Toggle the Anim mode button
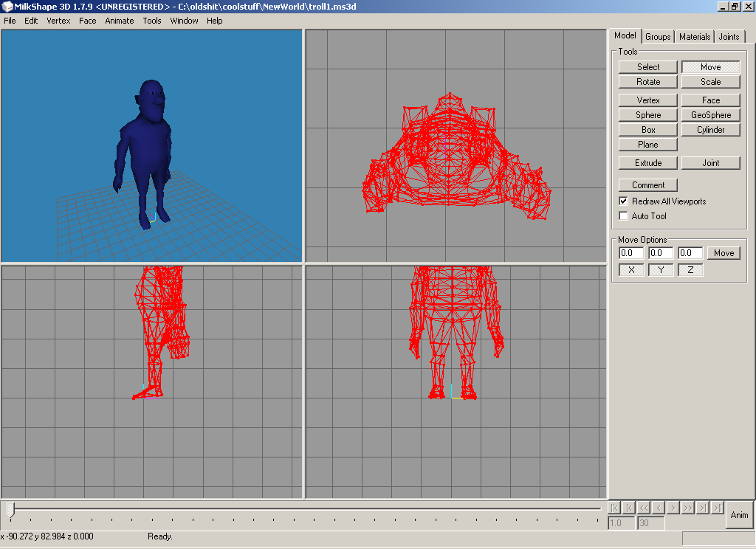756x549 pixels. pyautogui.click(x=739, y=514)
